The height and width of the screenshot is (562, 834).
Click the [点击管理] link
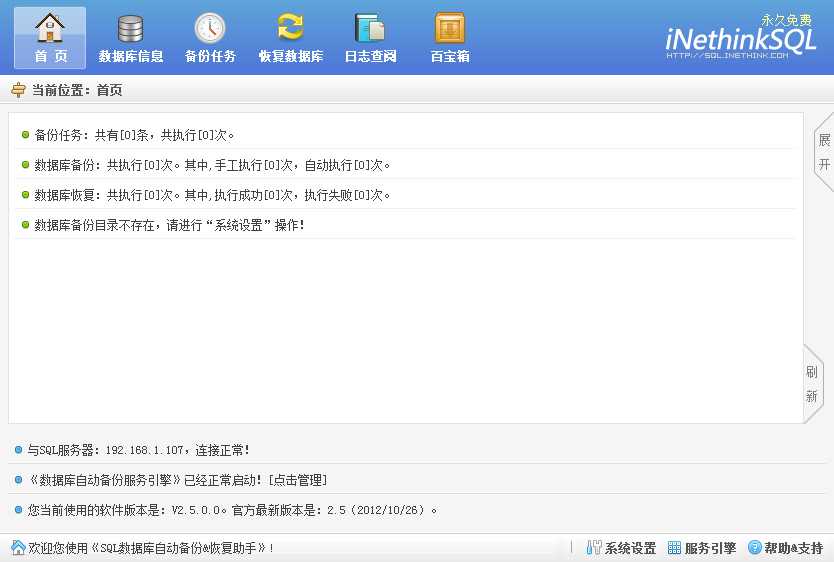click(x=298, y=480)
